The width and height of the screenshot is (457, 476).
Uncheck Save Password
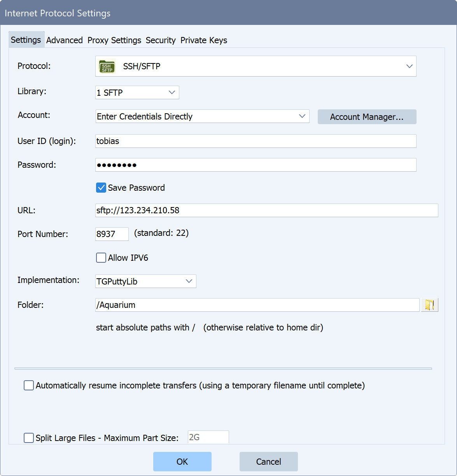[101, 188]
